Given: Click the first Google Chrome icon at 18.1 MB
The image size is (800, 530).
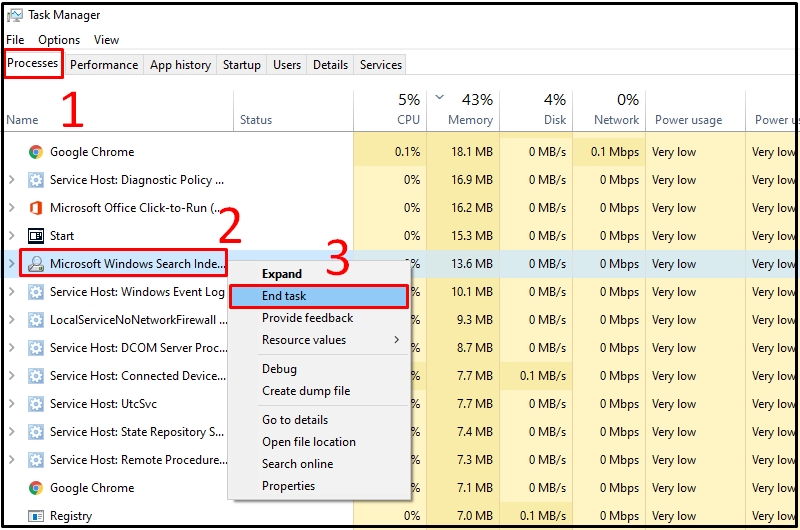Looking at the screenshot, I should 36,152.
